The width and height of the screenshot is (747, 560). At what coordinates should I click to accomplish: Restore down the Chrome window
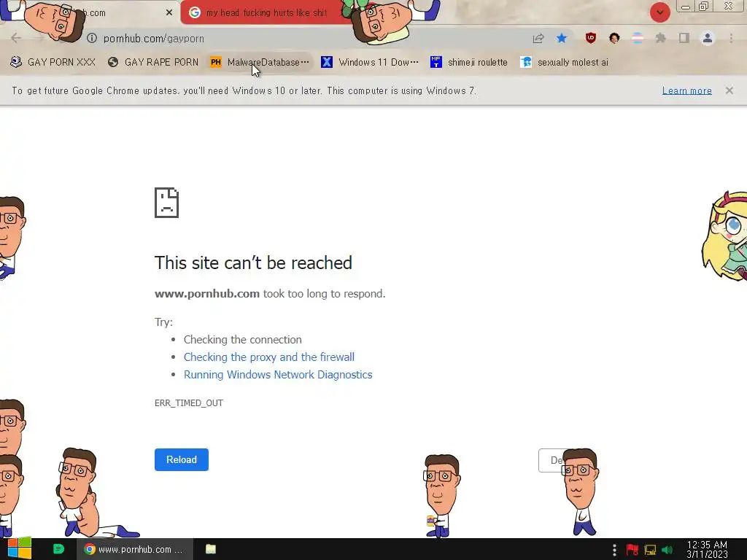click(x=704, y=7)
